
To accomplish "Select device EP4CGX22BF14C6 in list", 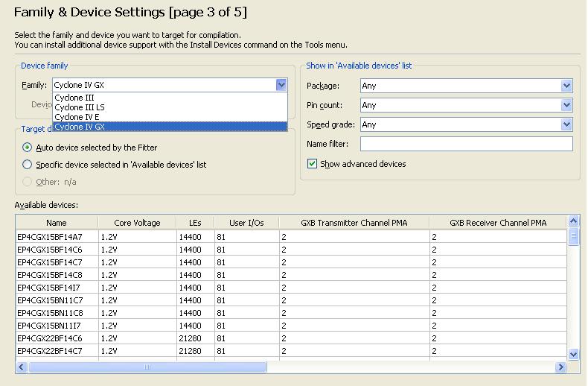I will coord(50,338).
